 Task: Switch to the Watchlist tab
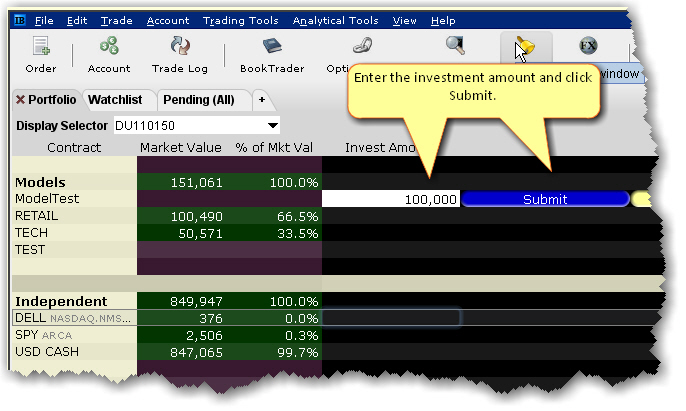point(115,100)
